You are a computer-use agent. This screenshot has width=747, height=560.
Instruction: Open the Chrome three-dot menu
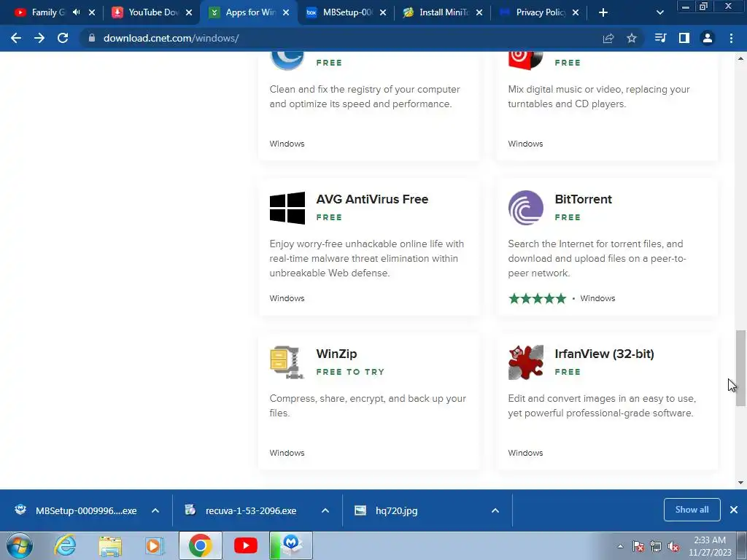click(731, 38)
